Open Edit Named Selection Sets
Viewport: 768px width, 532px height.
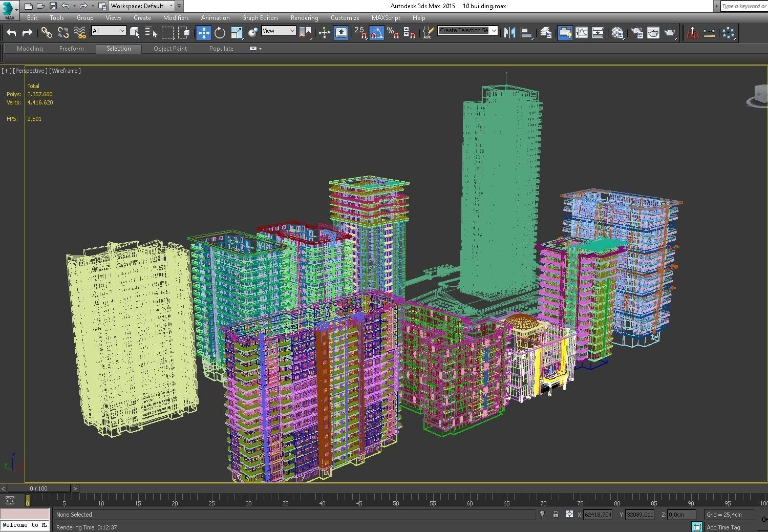pyautogui.click(x=428, y=33)
